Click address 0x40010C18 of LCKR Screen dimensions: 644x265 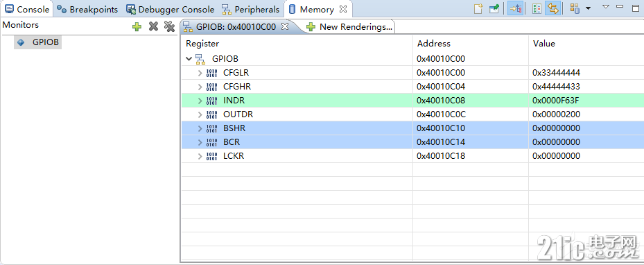tap(441, 156)
